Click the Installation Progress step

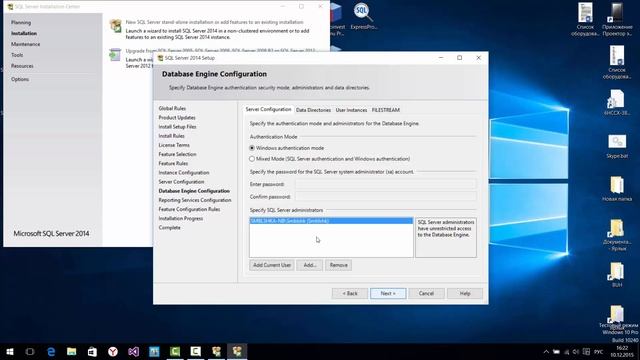coord(180,218)
